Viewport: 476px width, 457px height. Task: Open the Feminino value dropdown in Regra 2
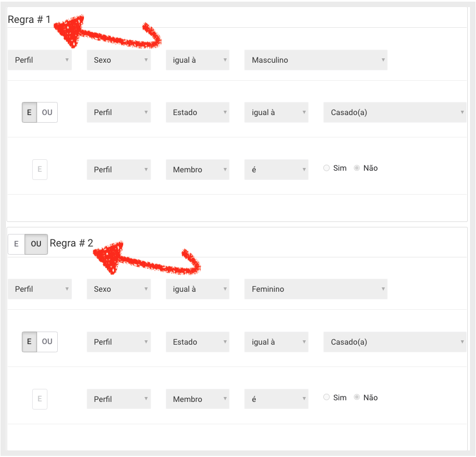tap(316, 289)
